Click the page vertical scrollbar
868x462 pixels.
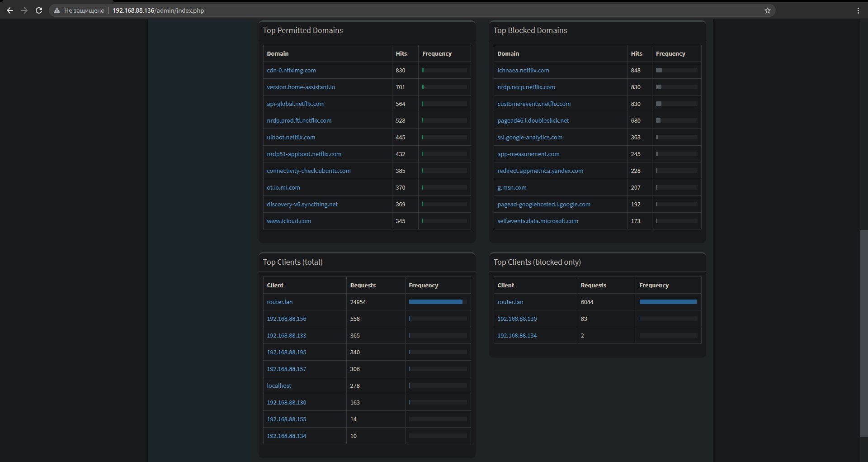tap(863, 333)
